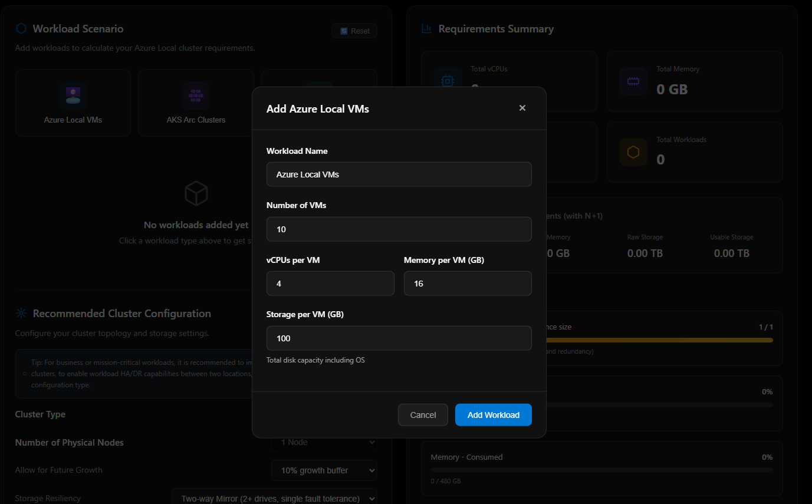
Task: Click the Workload Scenario hexagon icon
Action: click(x=21, y=29)
